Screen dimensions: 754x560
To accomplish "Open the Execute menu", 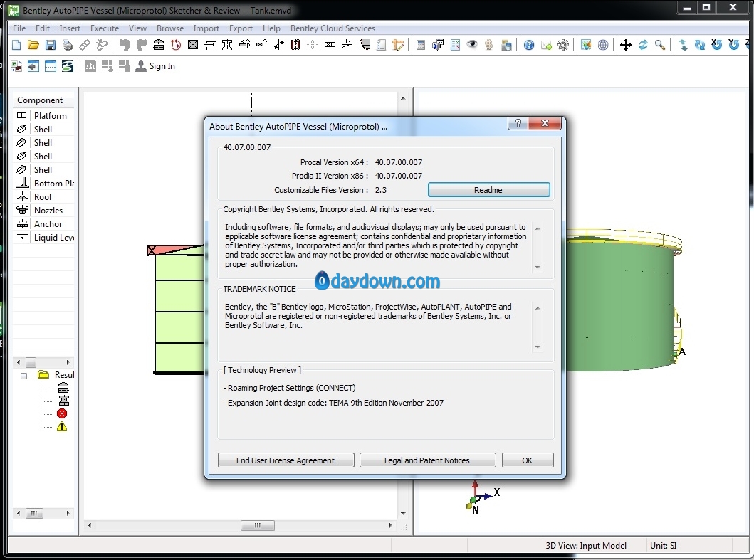I will point(105,28).
